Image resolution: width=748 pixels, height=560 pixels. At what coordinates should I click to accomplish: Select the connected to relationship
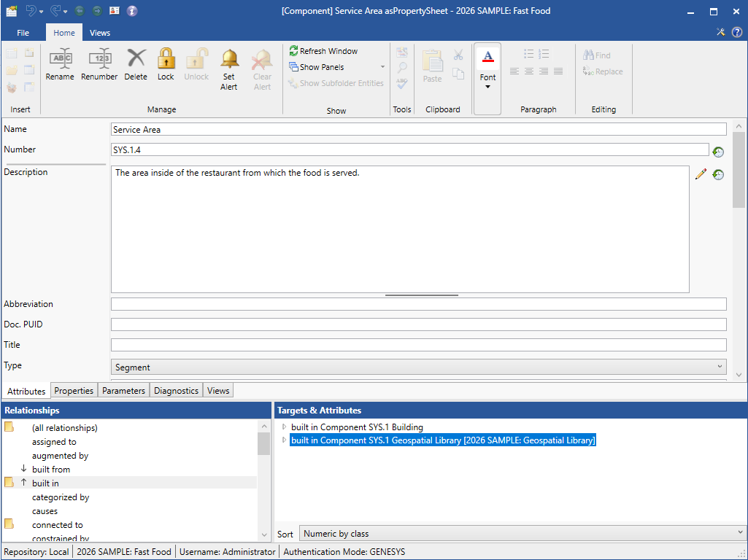58,525
